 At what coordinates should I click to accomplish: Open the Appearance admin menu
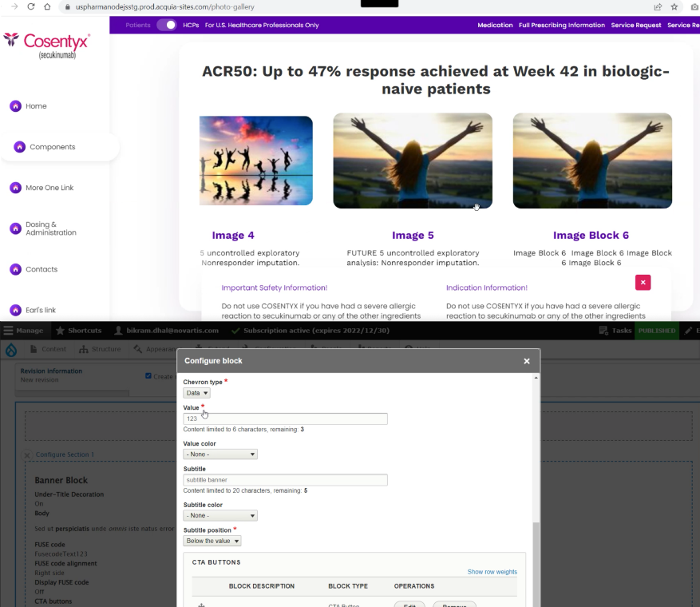(x=155, y=349)
